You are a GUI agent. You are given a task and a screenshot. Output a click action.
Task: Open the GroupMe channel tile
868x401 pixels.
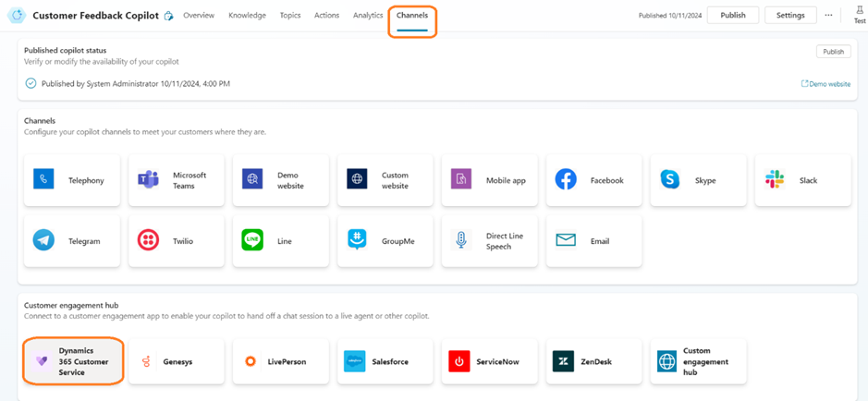coord(385,241)
